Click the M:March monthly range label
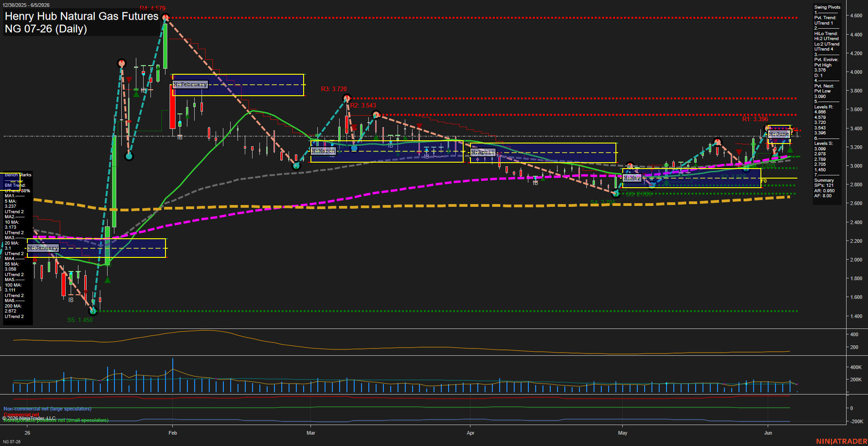868x446 pixels. [x=323, y=151]
